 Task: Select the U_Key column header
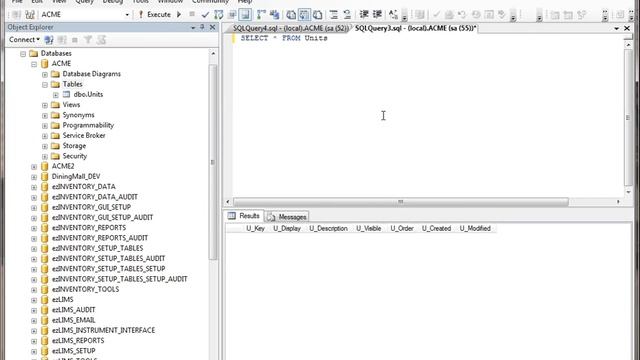tap(256, 229)
